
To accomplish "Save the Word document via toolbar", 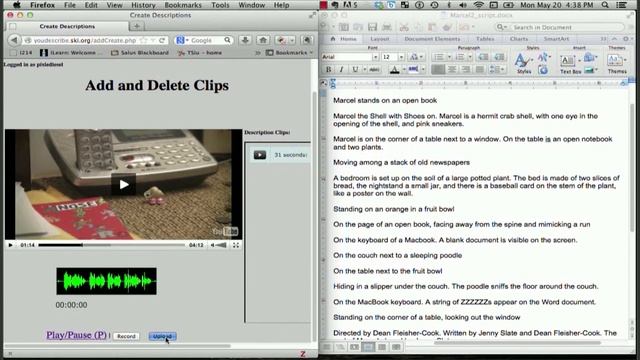I will pos(372,27).
